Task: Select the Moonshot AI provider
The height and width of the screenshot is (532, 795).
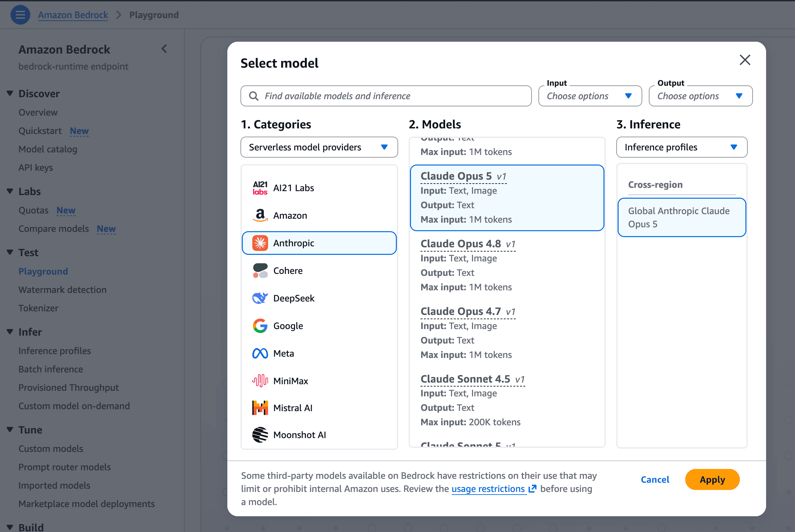Action: pos(319,435)
